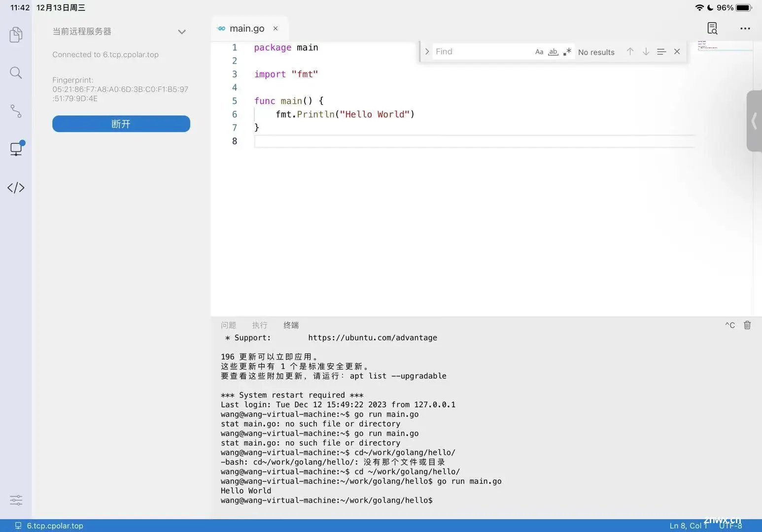Click line number 6 in gutter
Viewport: 762px width, 532px height.
click(235, 114)
